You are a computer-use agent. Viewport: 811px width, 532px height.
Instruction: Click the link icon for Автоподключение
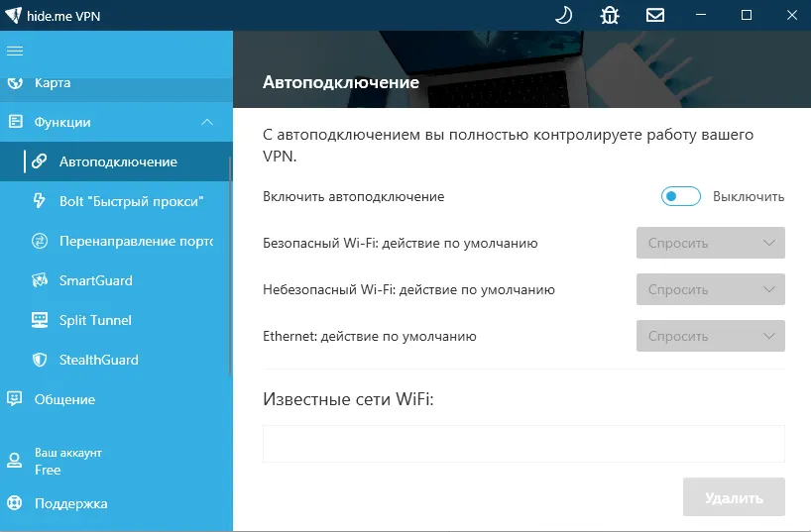[40, 161]
